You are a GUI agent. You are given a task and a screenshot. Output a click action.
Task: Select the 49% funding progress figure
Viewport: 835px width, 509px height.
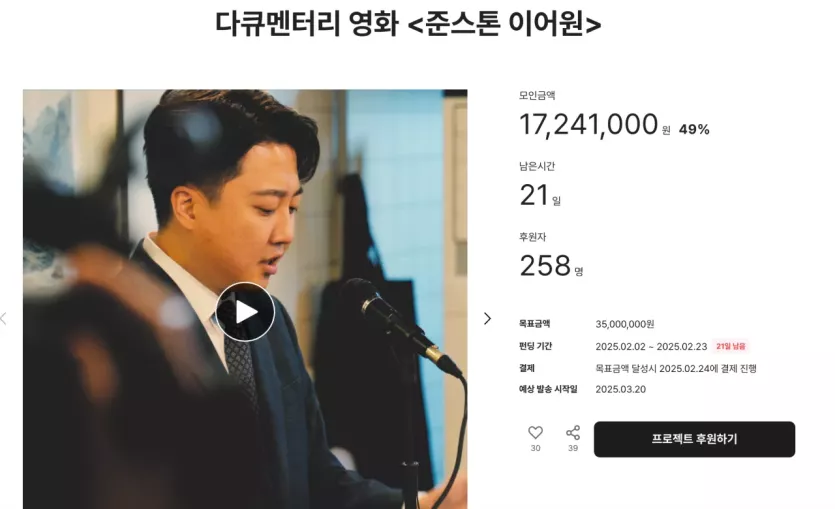tap(694, 129)
